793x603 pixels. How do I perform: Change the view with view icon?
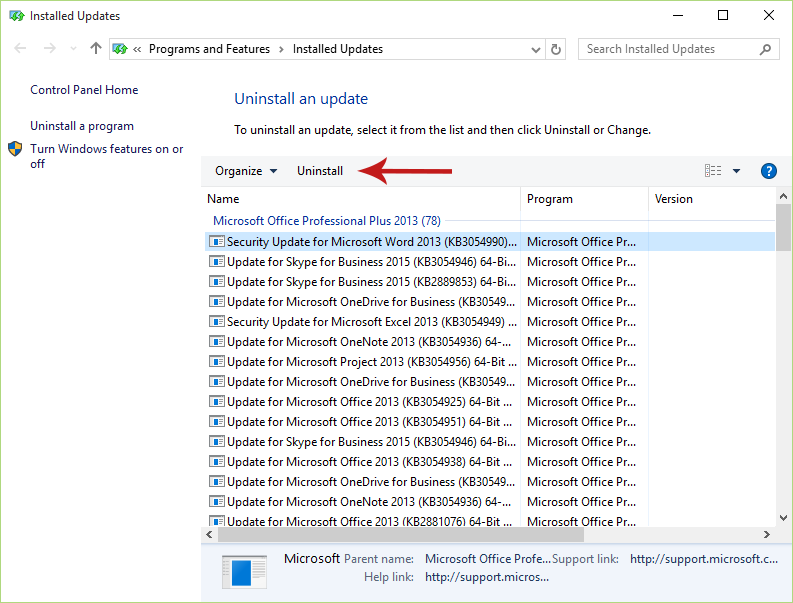point(713,171)
